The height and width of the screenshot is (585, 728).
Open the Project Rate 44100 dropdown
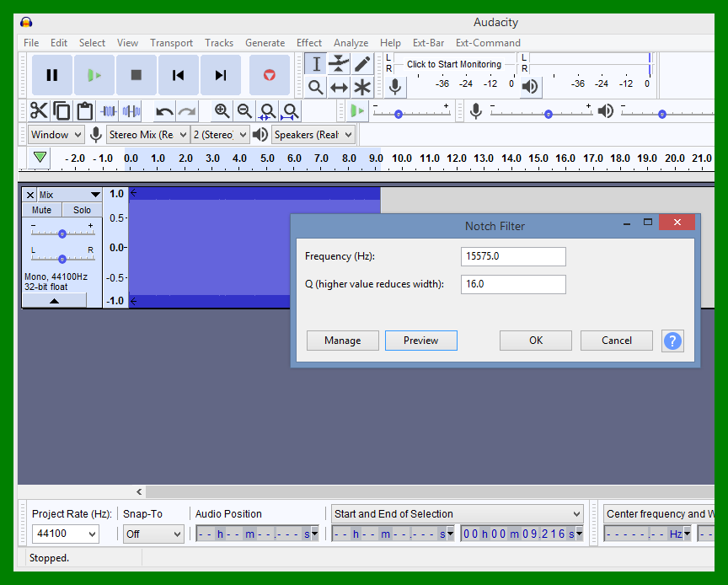(x=66, y=534)
